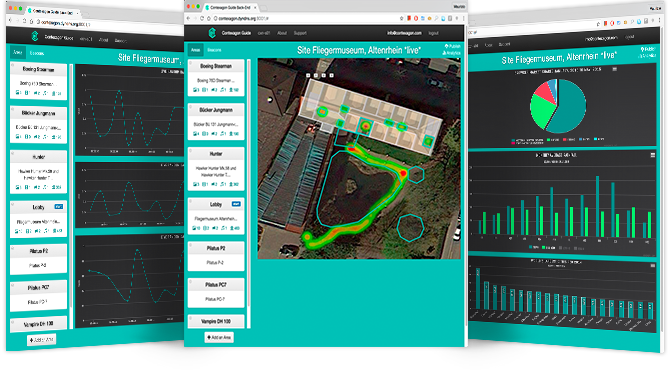The image size is (670, 375).
Task: Select Boeing Stearman area card in center window
Action: click(216, 78)
